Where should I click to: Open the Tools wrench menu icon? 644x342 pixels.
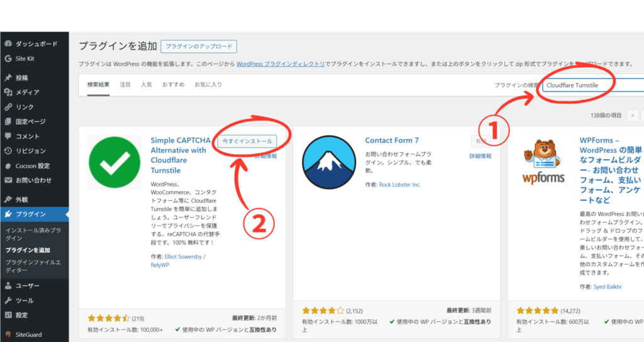8,301
